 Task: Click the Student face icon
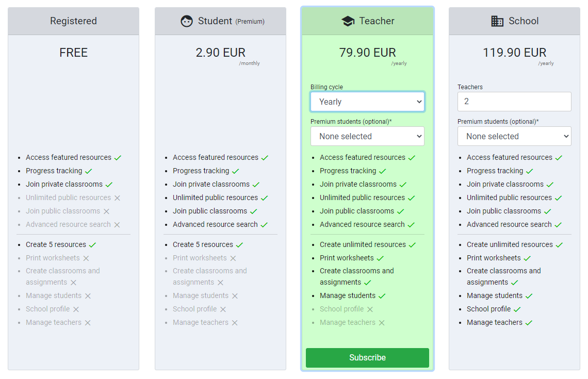click(x=186, y=21)
